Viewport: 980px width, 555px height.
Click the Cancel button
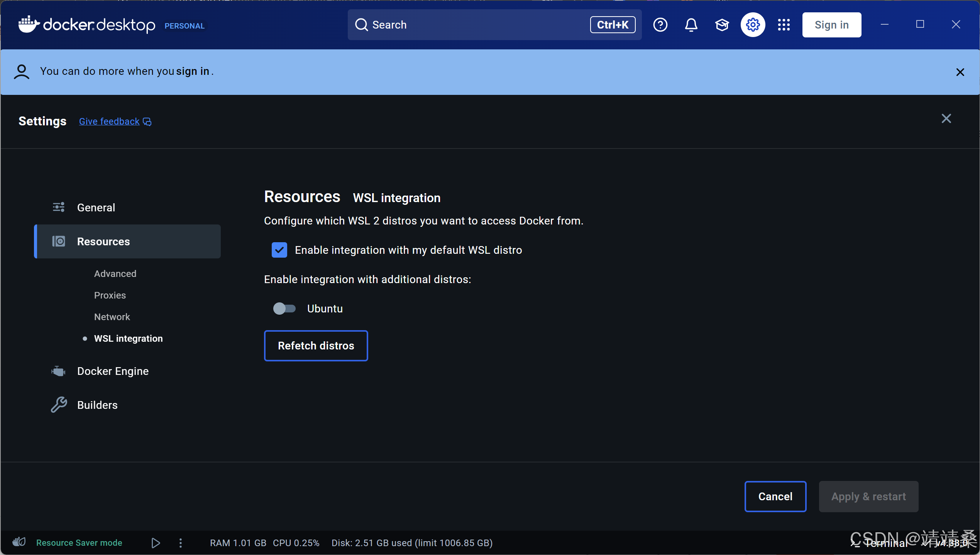pos(775,496)
